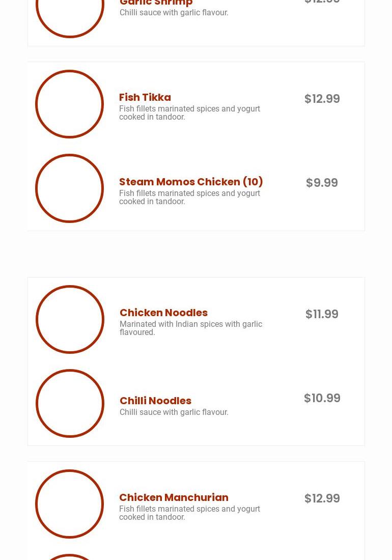This screenshot has width=392, height=560.
Task: Click the Chicken Noodles heading
Action: 163,313
